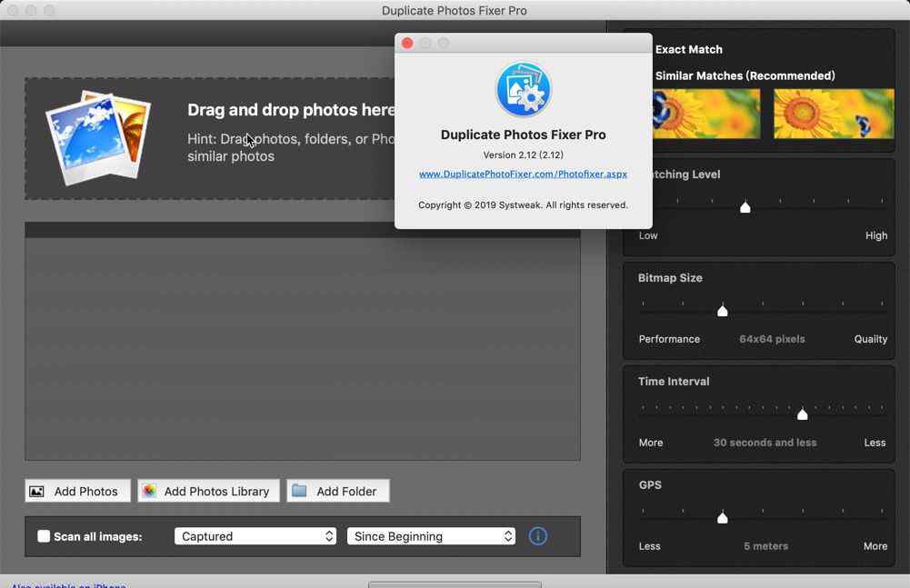
Task: Click the "Drag and drop photos here" heading
Action: [291, 110]
